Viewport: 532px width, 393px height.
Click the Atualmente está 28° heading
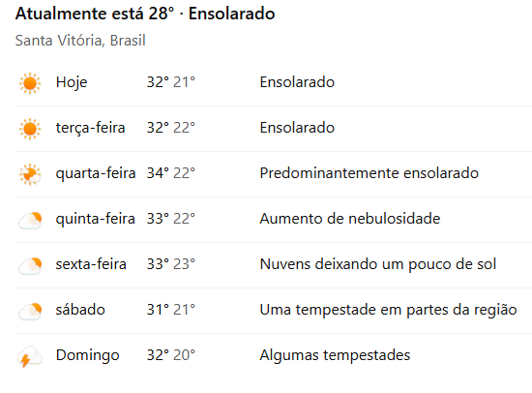[x=95, y=14]
